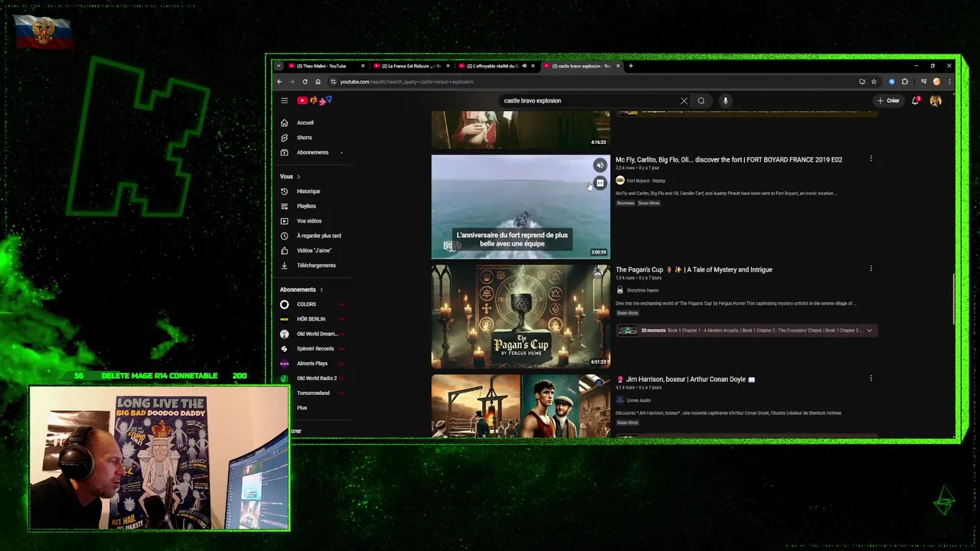980x551 pixels.
Task: Click the browser back arrow
Action: coord(279,82)
